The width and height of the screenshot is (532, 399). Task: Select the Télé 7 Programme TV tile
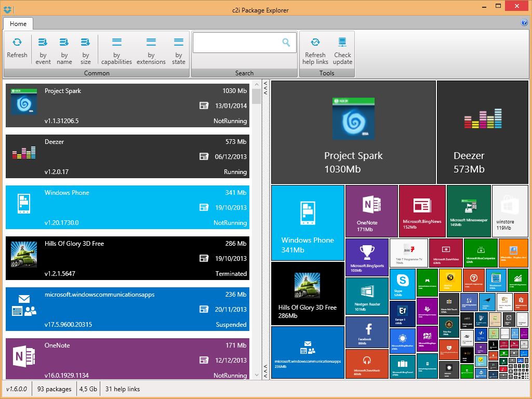[408, 253]
